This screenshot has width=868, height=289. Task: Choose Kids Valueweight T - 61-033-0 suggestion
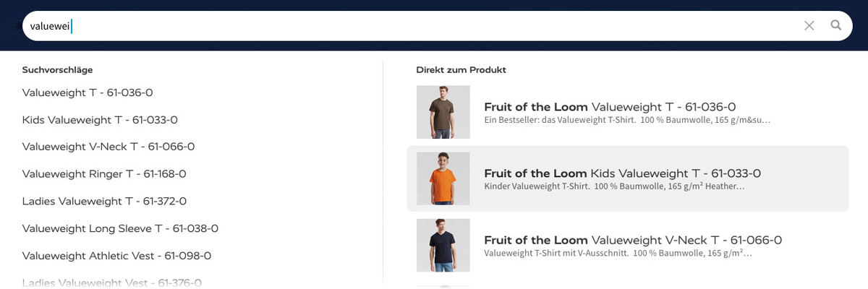(100, 120)
